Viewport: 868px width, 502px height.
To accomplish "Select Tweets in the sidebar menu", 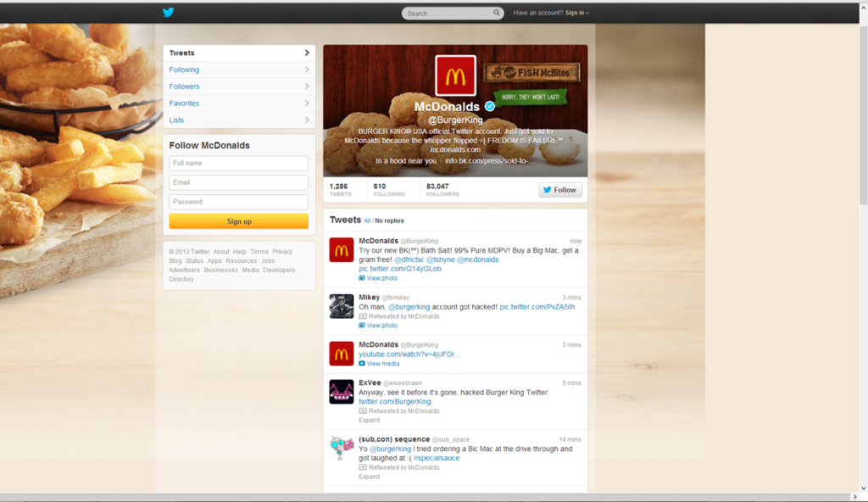I will pos(239,53).
